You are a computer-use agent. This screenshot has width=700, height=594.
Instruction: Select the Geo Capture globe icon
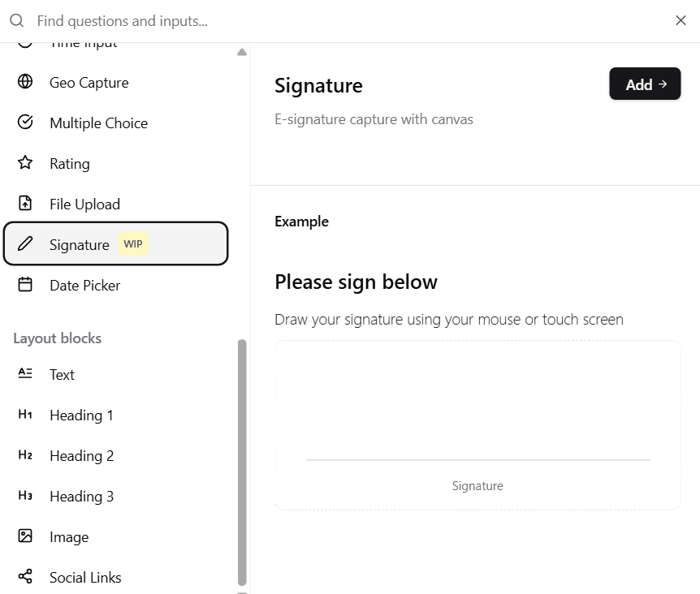(x=24, y=82)
